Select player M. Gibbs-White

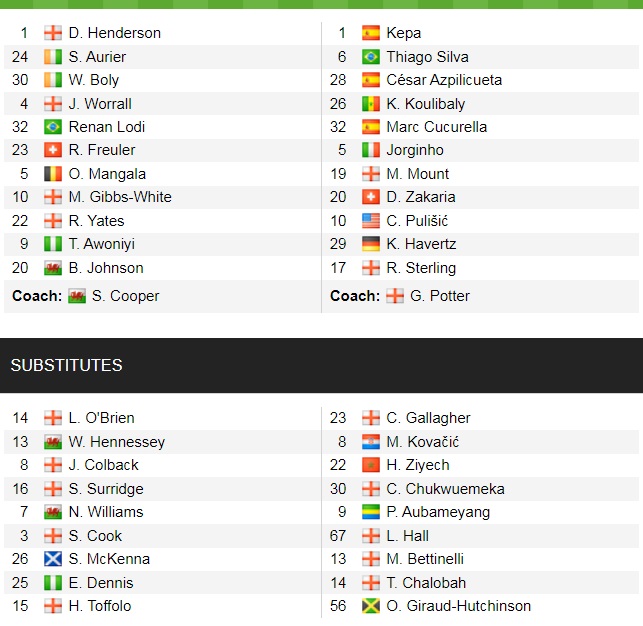[x=120, y=197]
